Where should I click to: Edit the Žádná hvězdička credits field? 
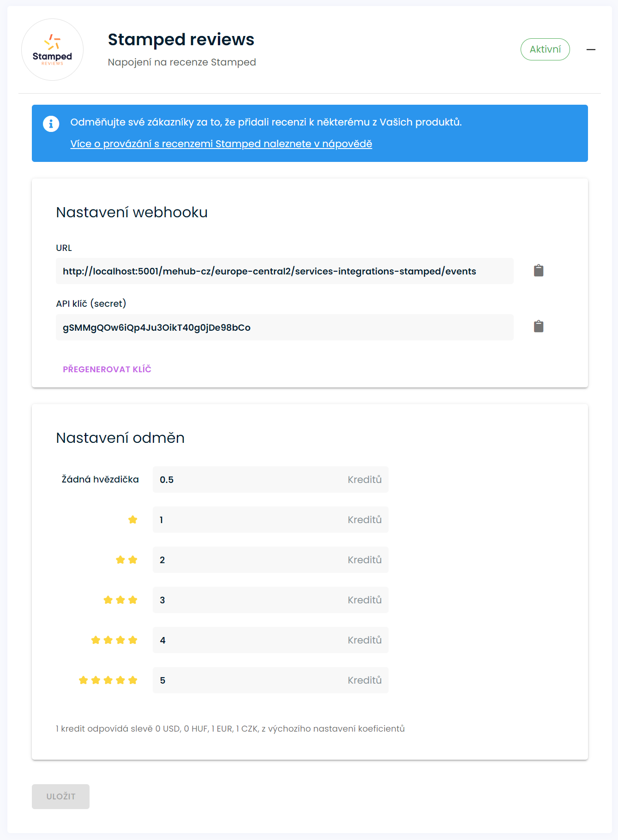point(249,480)
